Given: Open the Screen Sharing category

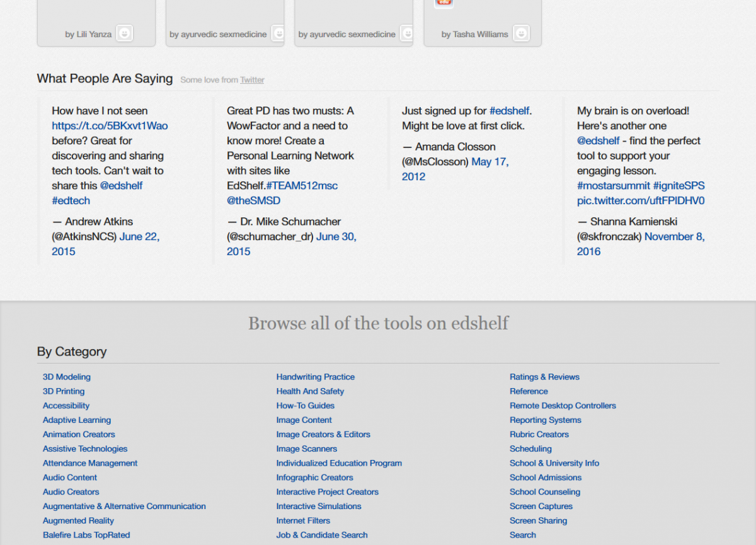Looking at the screenshot, I should 538,520.
